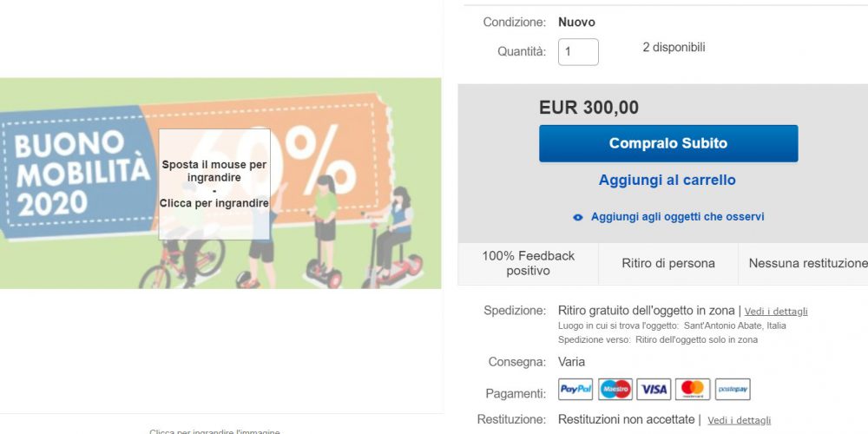Click the EUR 300,00 price text
The width and height of the screenshot is (868, 434).
pos(589,108)
